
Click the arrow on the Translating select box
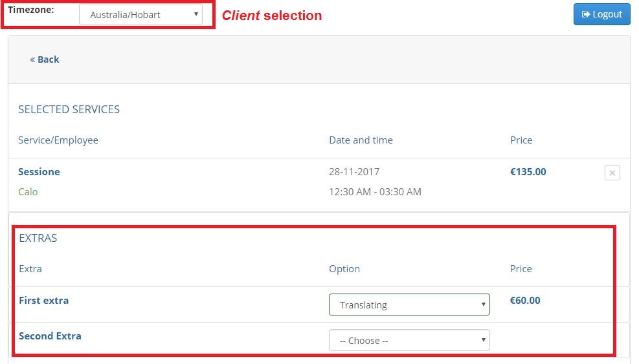[x=484, y=305]
